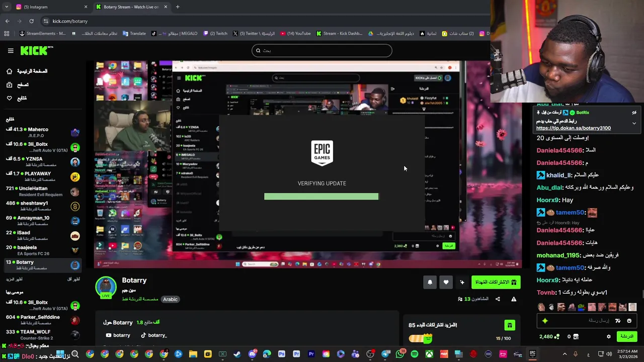Select the Pepe frog emote in chat

pyautogui.click(x=582, y=307)
